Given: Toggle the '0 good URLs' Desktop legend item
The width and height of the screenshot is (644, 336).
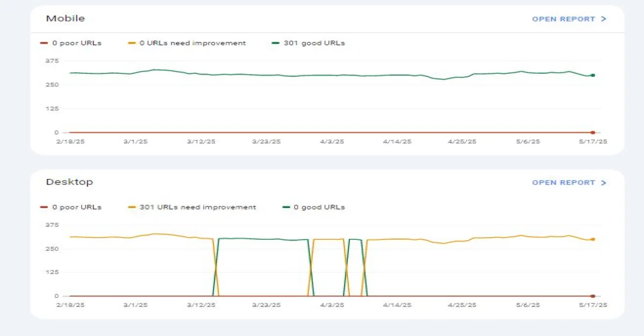Looking at the screenshot, I should coord(313,207).
